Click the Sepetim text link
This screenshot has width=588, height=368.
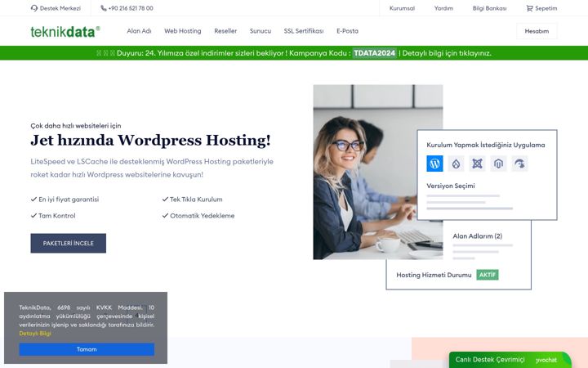click(546, 8)
